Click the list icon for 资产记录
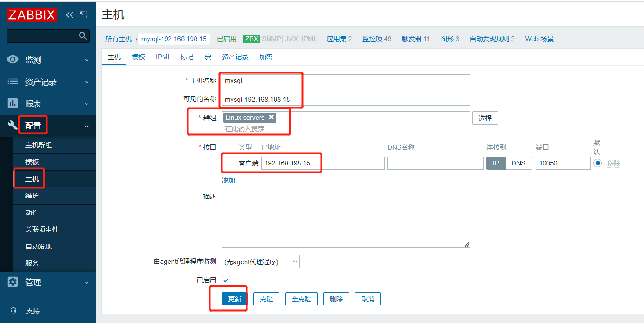644x323 pixels. point(13,82)
